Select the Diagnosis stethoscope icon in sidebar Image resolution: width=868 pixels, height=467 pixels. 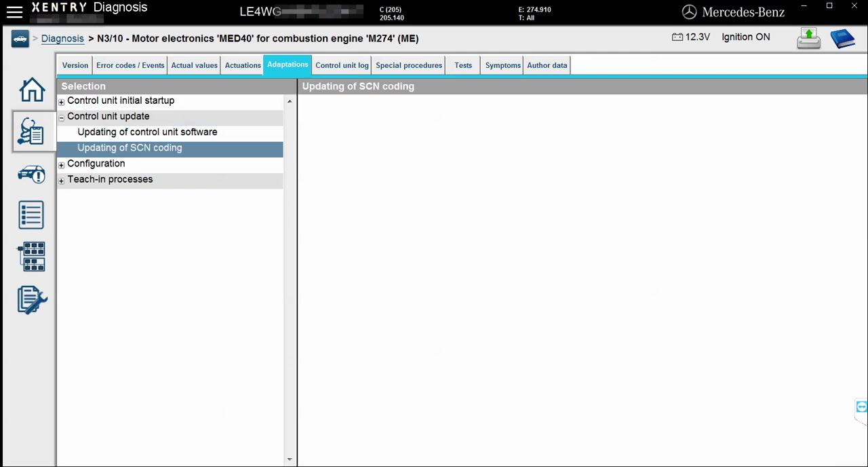pyautogui.click(x=31, y=132)
